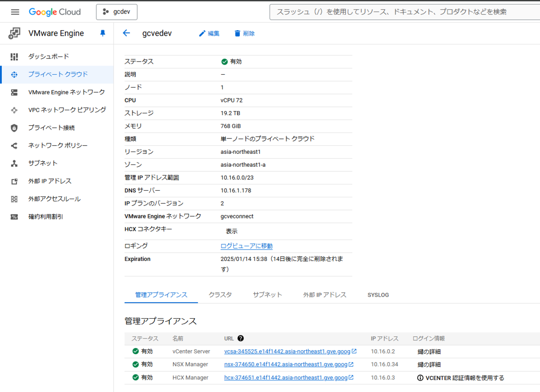The image size is (540, 392).
Task: Click the help icon next to URL header
Action: pos(240,339)
